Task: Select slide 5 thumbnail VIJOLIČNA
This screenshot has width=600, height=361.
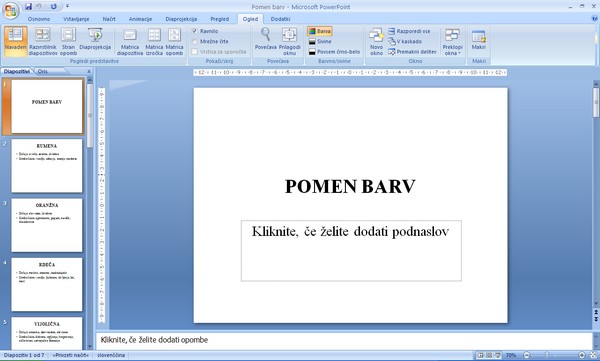Action: [47, 332]
